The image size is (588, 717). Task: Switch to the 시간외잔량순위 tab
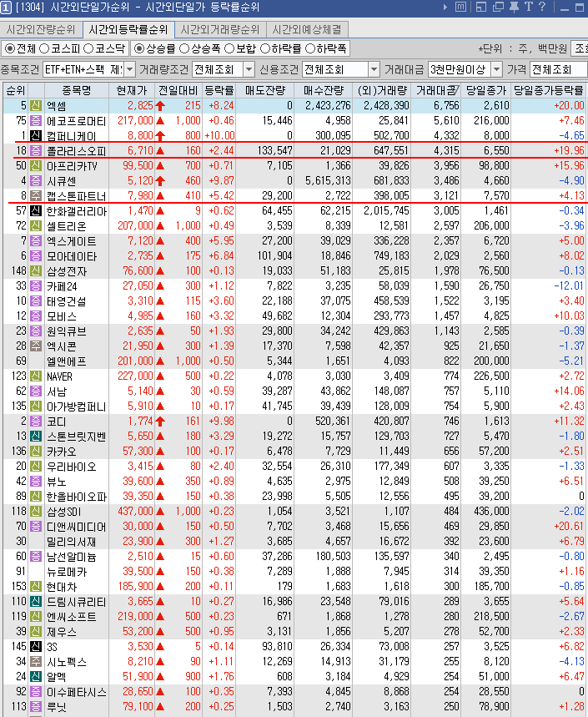point(41,30)
